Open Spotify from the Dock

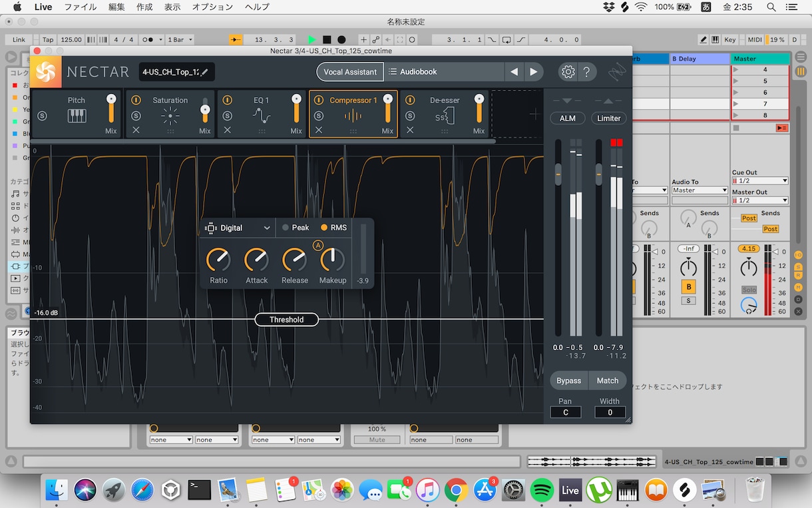pyautogui.click(x=542, y=491)
